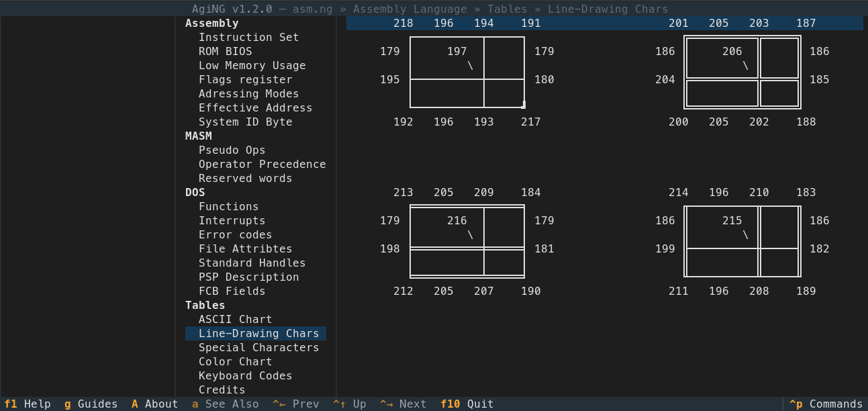
Task: Open the ASCII Chart table
Action: point(236,320)
